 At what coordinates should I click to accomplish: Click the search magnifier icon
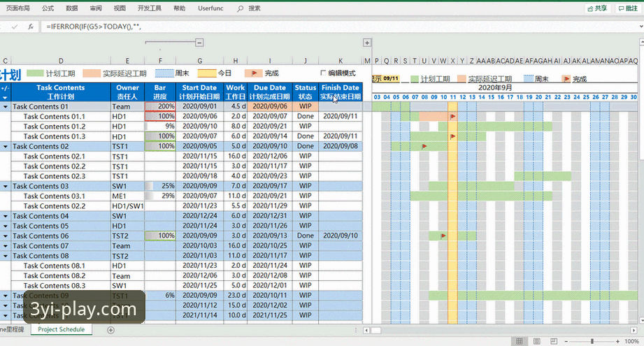[241, 8]
